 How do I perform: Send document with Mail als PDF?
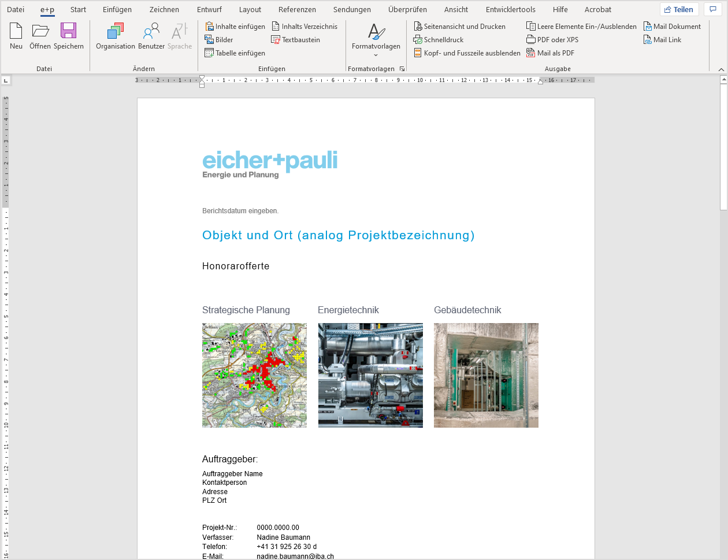coord(551,53)
